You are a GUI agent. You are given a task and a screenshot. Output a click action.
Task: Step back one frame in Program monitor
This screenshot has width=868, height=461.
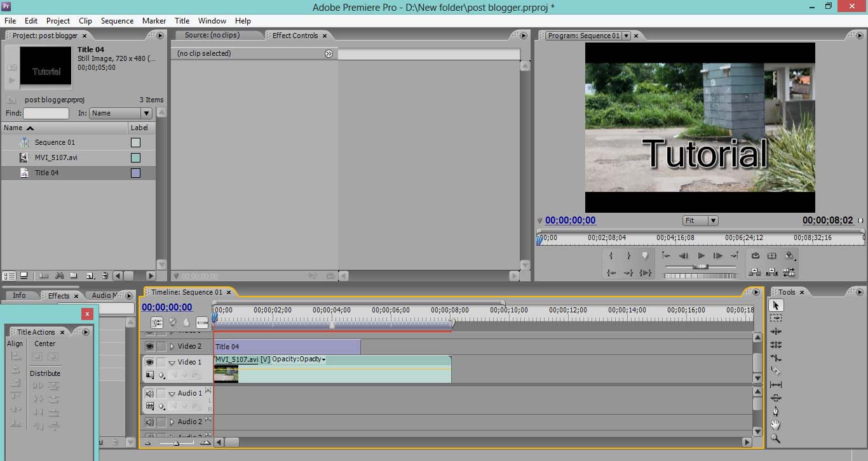684,255
